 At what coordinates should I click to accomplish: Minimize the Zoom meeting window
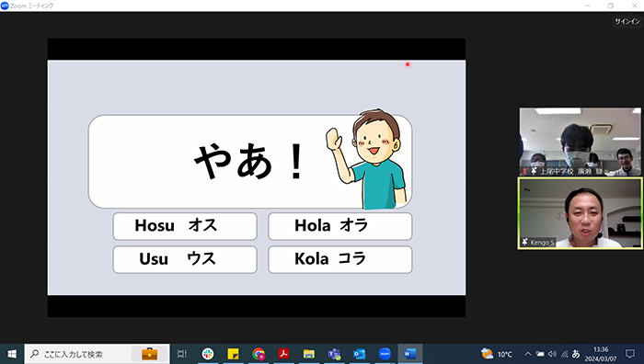pos(588,6)
